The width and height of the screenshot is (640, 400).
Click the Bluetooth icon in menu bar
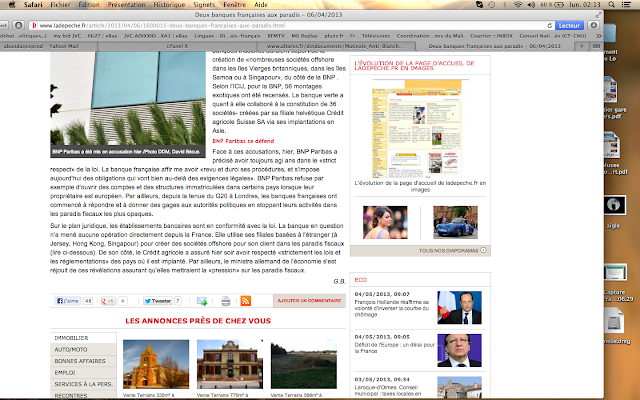(x=505, y=4)
